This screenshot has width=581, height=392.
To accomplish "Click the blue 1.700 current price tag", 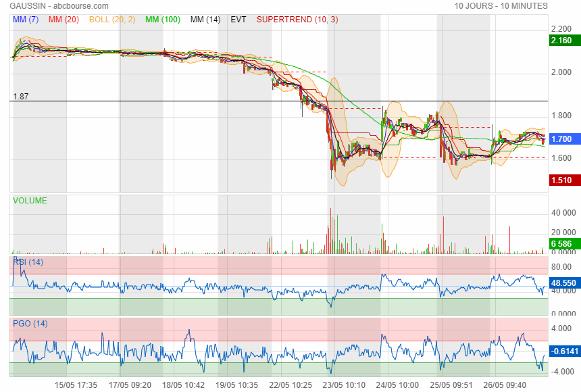I will point(565,139).
